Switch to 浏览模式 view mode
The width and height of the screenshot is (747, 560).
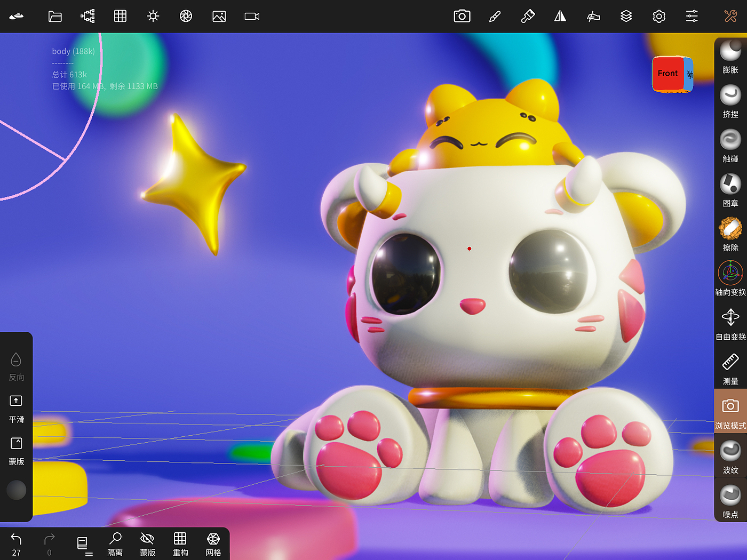[730, 411]
